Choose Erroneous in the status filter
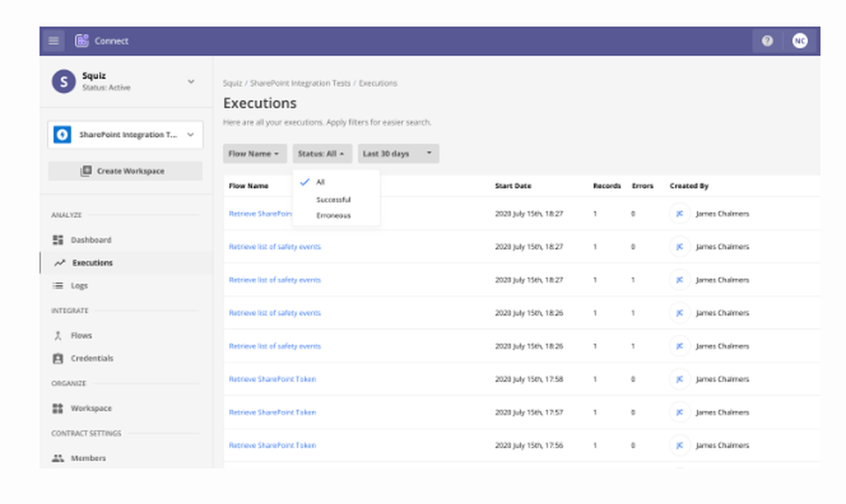 [333, 216]
